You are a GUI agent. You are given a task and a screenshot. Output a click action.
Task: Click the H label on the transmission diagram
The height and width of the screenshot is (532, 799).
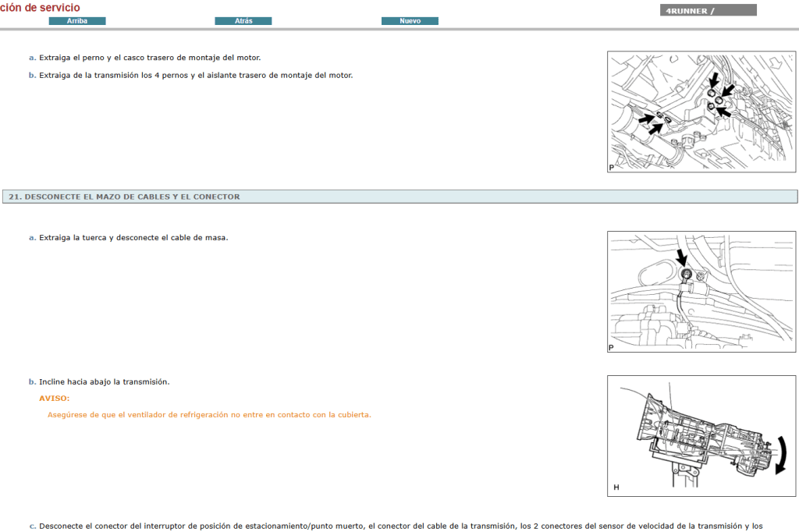616,487
